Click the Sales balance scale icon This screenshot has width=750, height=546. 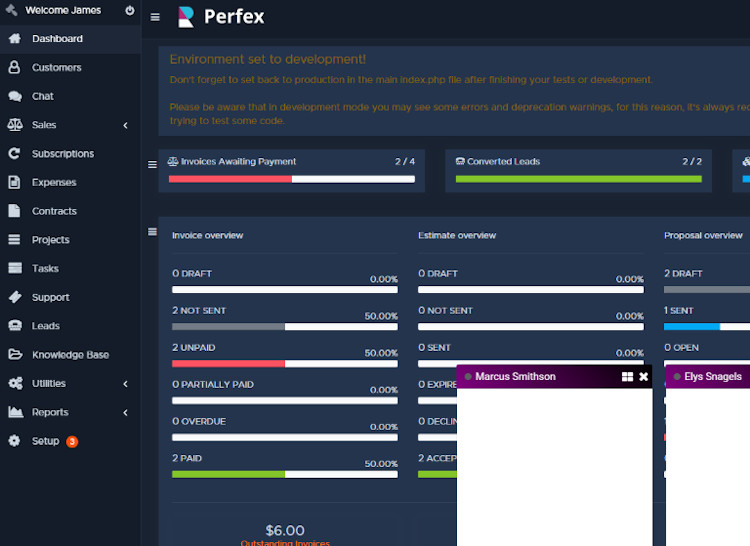15,125
